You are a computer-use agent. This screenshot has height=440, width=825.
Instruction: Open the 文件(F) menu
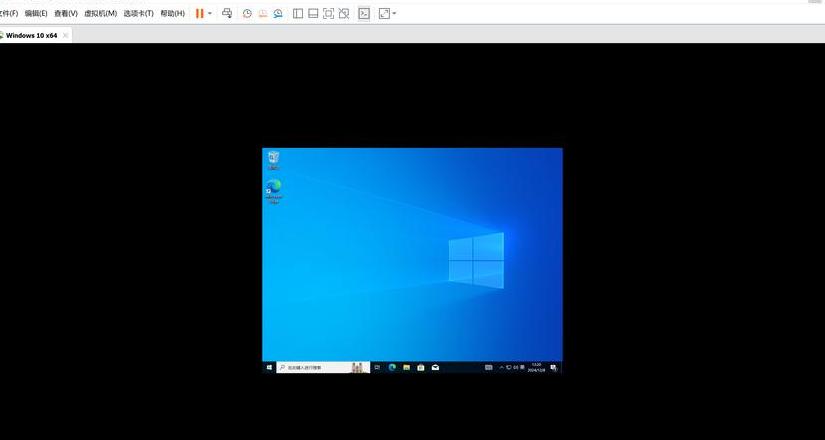pos(9,14)
